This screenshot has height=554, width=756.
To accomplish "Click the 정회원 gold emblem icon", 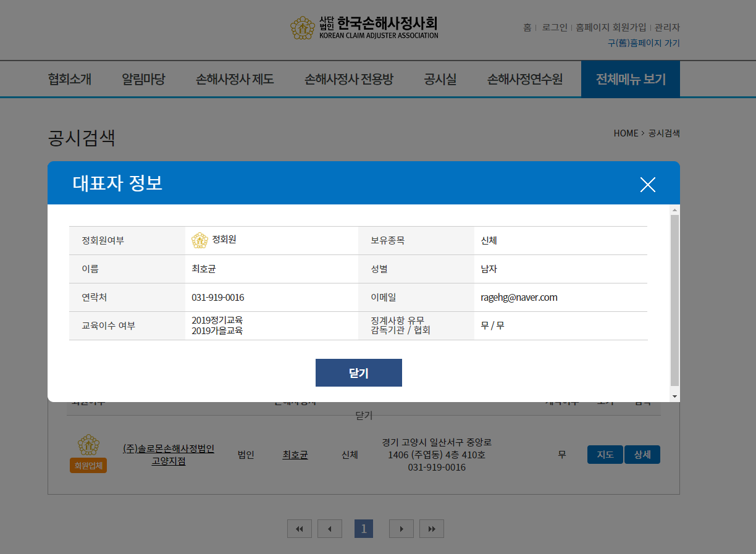I will (199, 240).
